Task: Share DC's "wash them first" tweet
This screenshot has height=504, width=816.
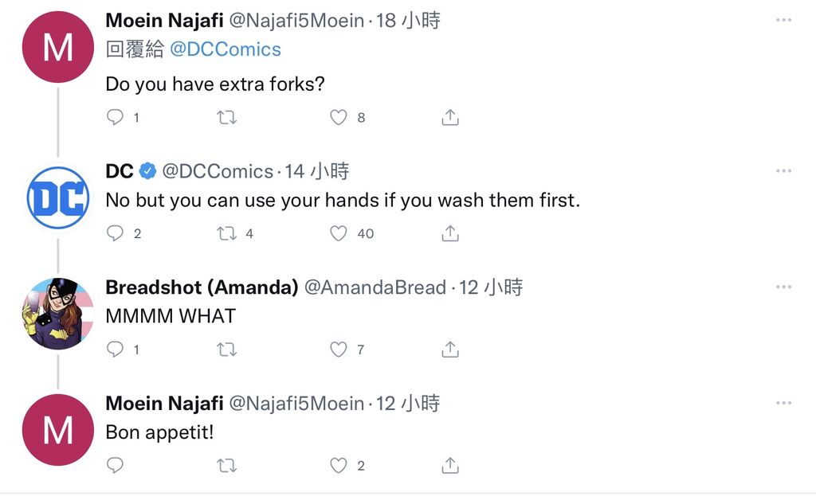Action: click(450, 233)
